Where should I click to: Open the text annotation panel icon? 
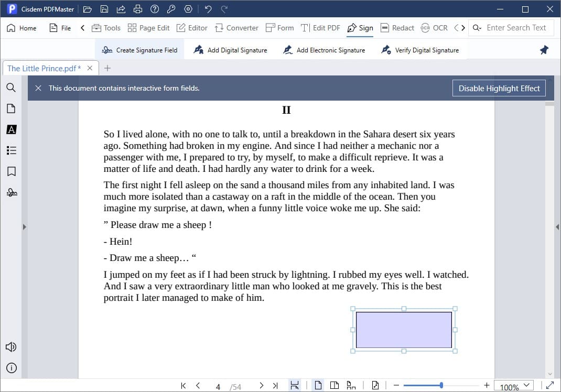pos(11,129)
